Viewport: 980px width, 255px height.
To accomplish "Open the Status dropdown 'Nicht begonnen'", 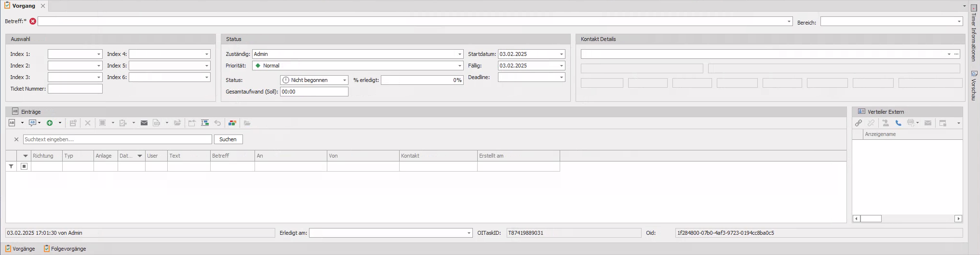I will pos(344,80).
